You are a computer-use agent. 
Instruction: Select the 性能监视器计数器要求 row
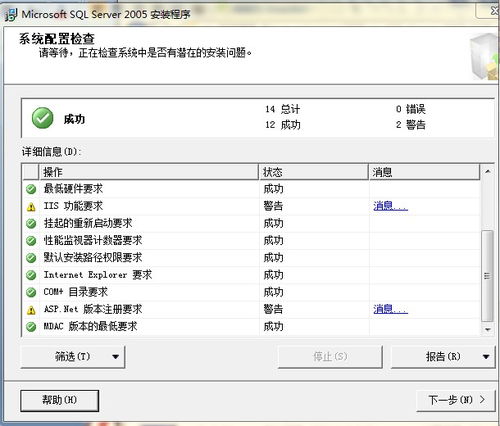click(252, 241)
